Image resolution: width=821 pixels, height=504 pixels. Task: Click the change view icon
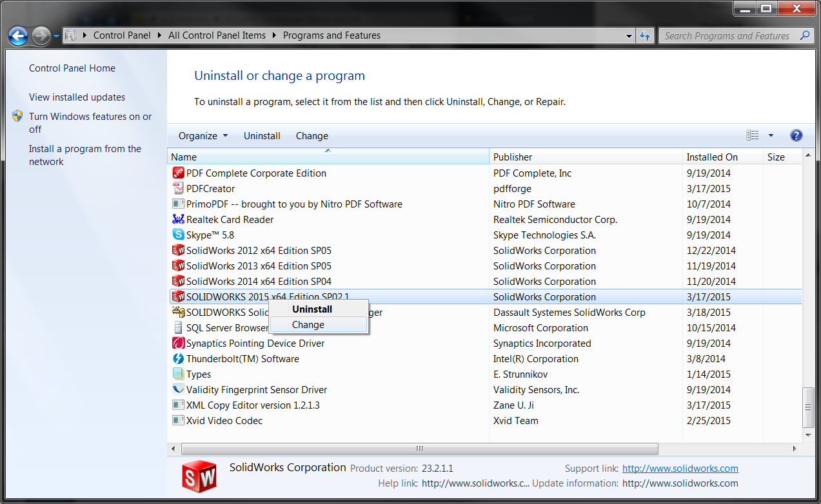(753, 135)
